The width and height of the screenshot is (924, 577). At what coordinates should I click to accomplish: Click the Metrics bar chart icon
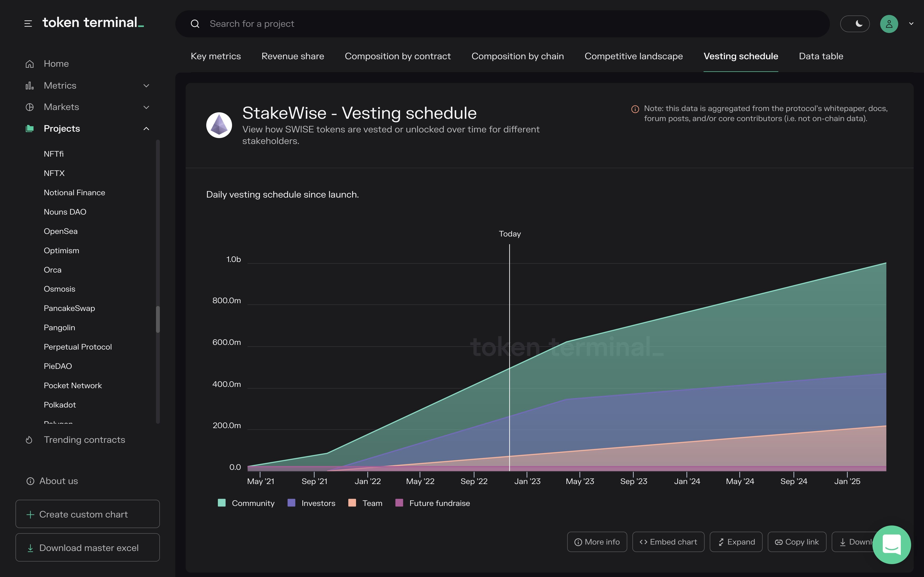coord(30,85)
